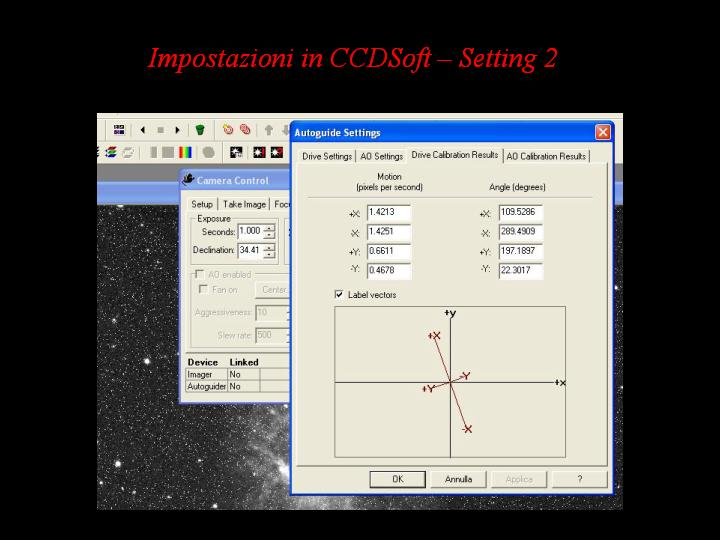Open the Take Image tab
The width and height of the screenshot is (720, 540).
click(244, 204)
